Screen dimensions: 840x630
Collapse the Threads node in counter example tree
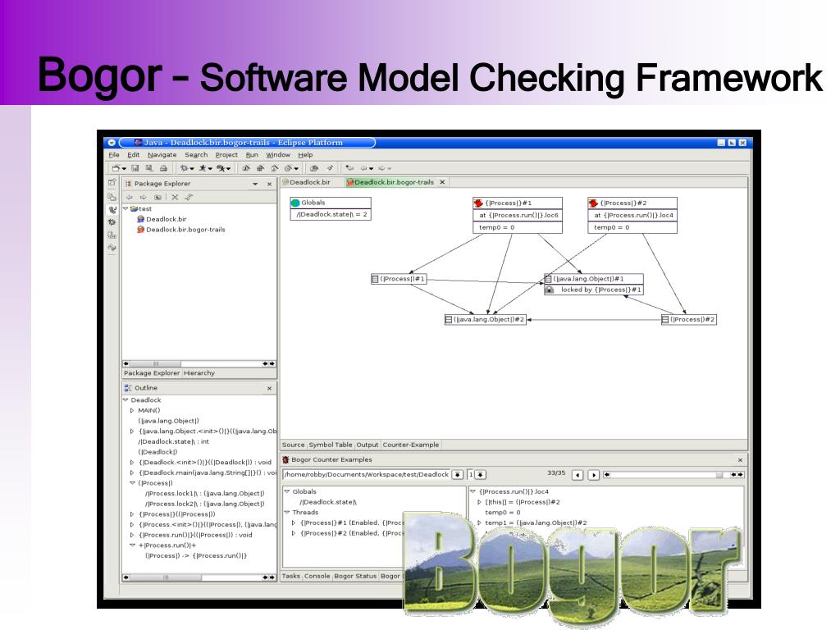(287, 513)
